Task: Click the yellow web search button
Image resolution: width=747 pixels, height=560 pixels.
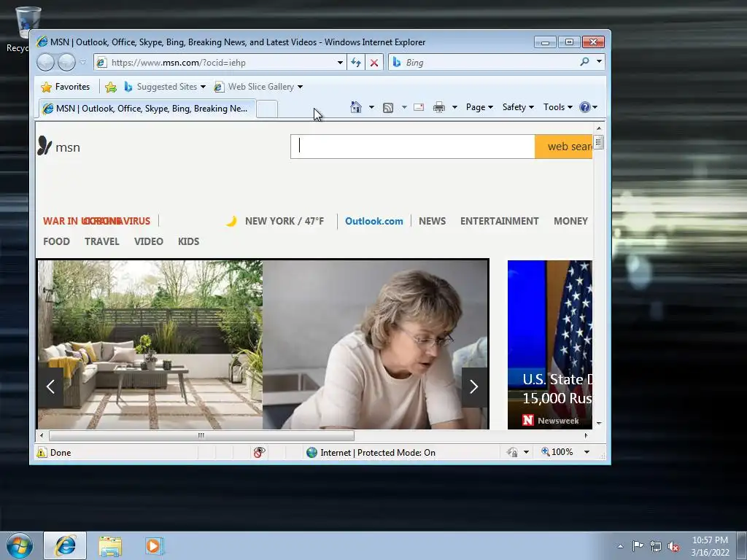Action: click(564, 146)
